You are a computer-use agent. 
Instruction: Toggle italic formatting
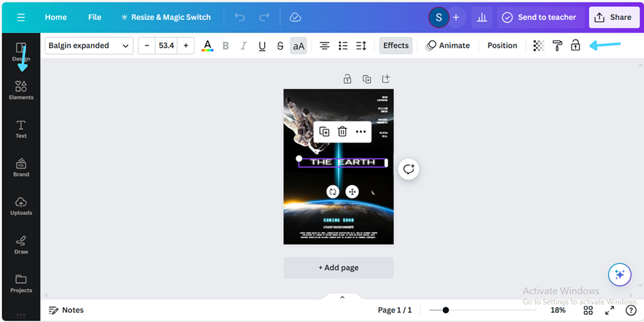tap(243, 46)
